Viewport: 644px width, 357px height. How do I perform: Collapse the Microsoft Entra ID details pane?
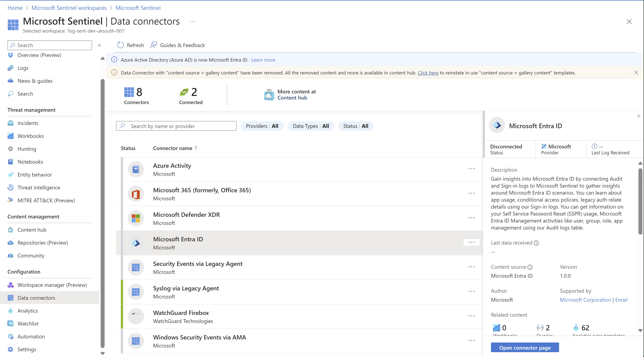click(x=639, y=116)
